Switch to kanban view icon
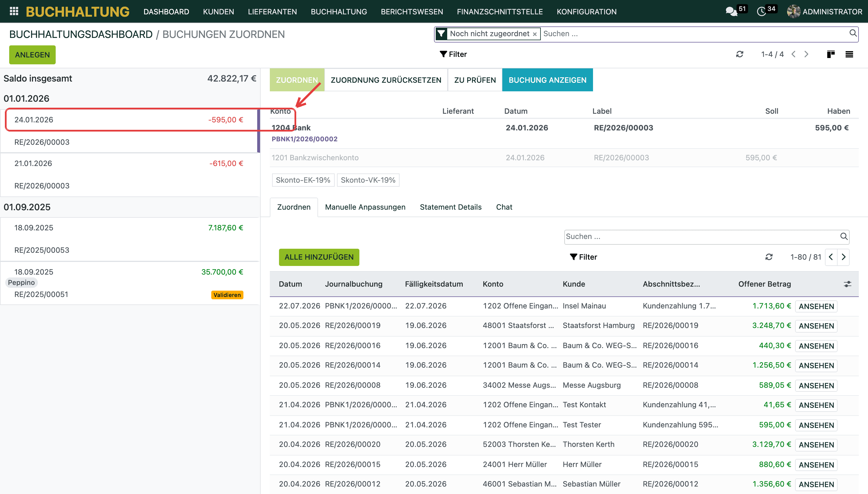 (831, 54)
